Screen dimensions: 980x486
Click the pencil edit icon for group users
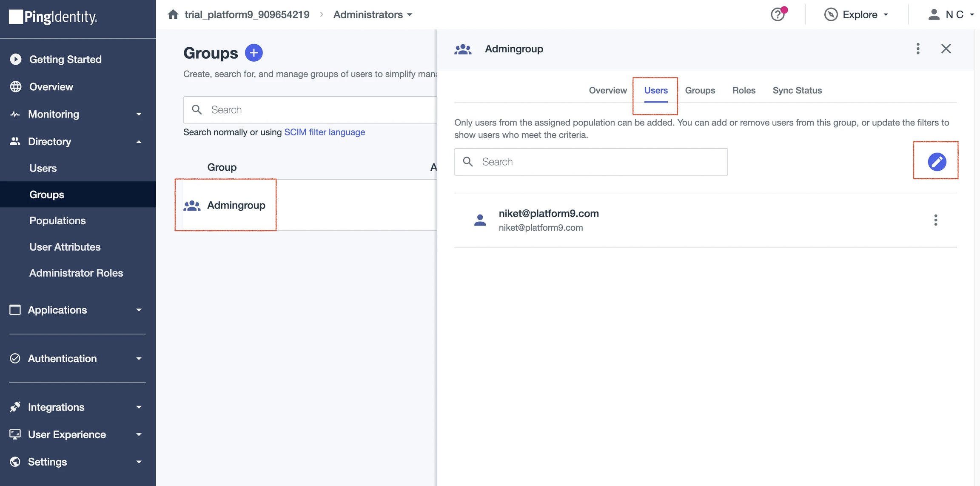coord(937,162)
